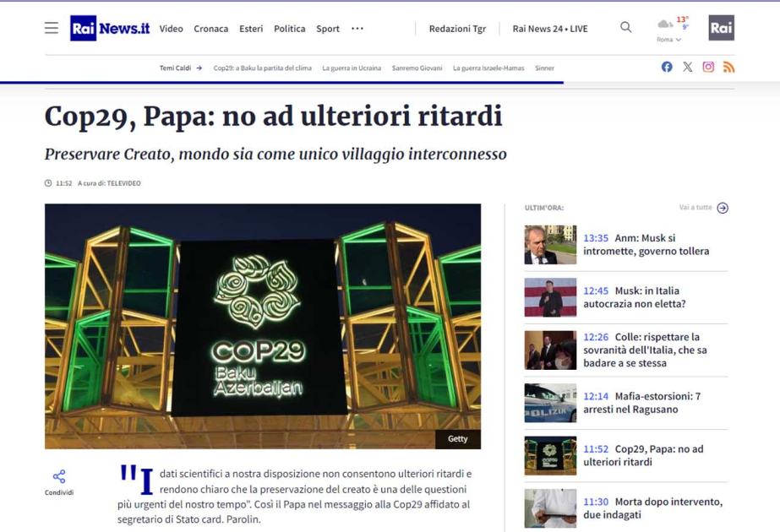Image resolution: width=780 pixels, height=532 pixels.
Task: Click the grey Rai logo button
Action: 722,28
